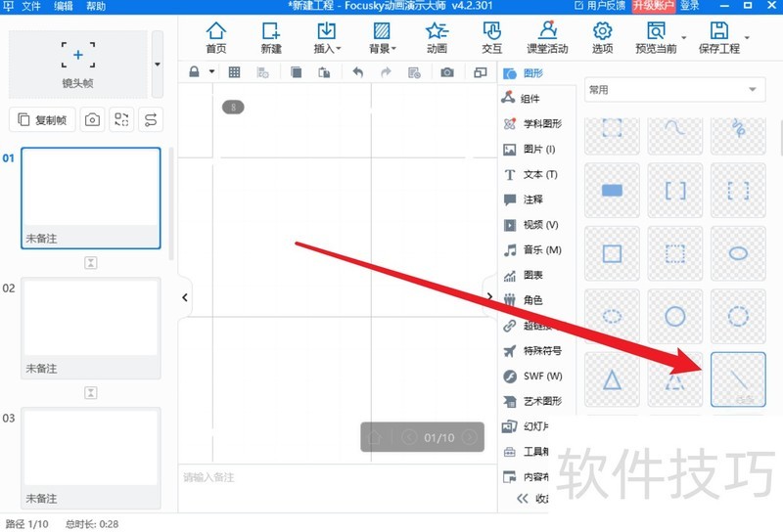Screen dimensions: 783x532
Task: Insert an image via 图片 (I)
Action: point(530,149)
